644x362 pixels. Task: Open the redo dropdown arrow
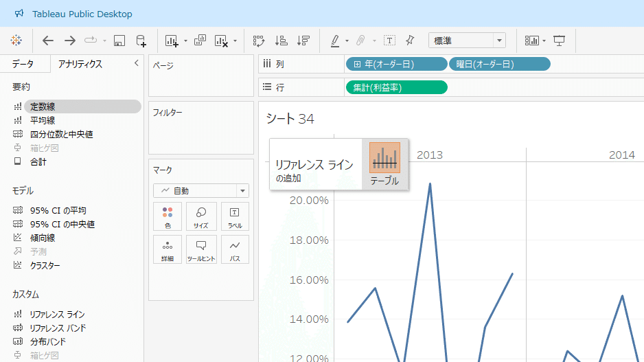105,41
